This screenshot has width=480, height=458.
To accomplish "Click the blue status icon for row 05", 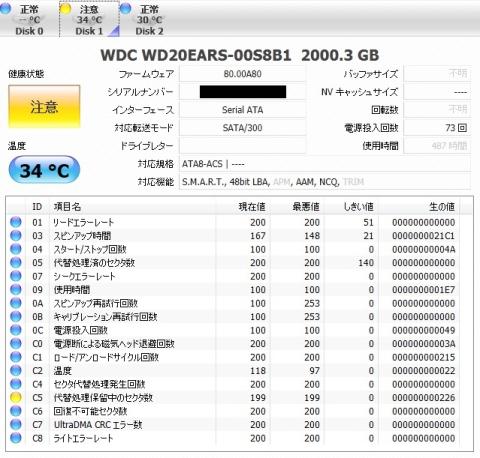I will coord(16,263).
